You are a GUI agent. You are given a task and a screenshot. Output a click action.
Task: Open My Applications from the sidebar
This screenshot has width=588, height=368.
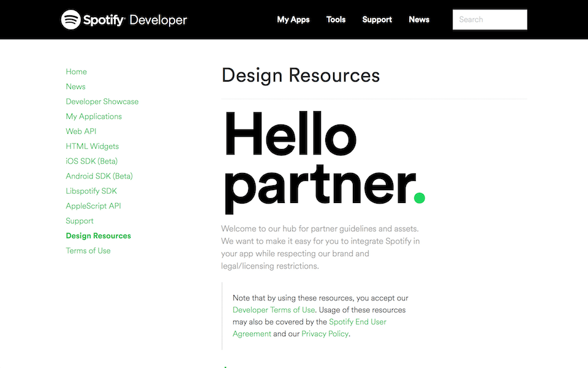pyautogui.click(x=94, y=117)
